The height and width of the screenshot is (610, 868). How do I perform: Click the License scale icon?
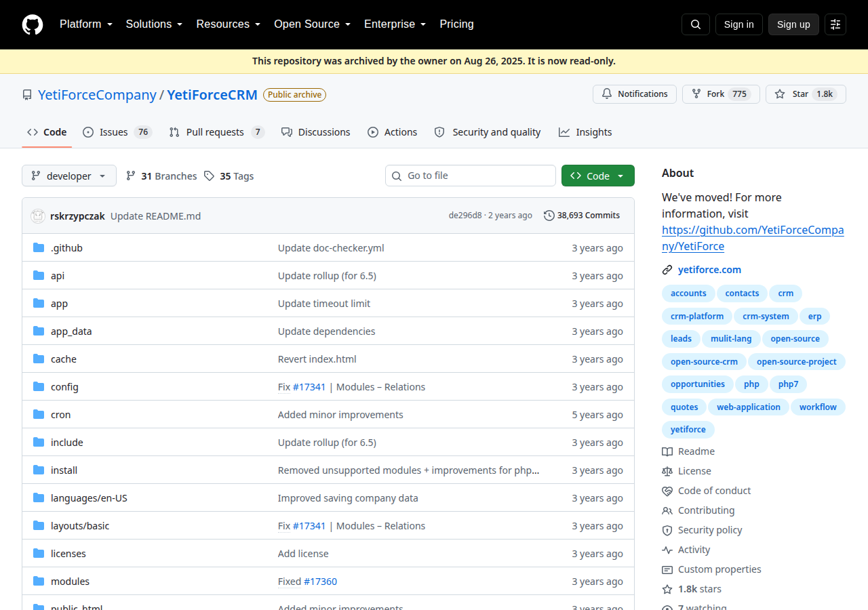tap(667, 471)
